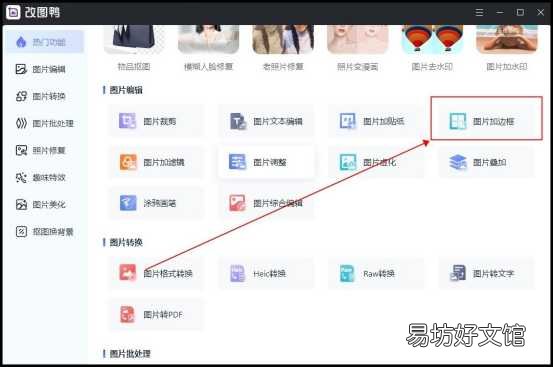
Task: Open the 图片转PDF converter
Action: 156,314
